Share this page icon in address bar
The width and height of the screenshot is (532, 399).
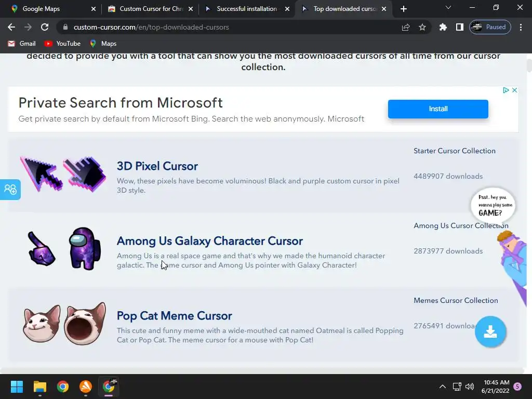point(406,27)
